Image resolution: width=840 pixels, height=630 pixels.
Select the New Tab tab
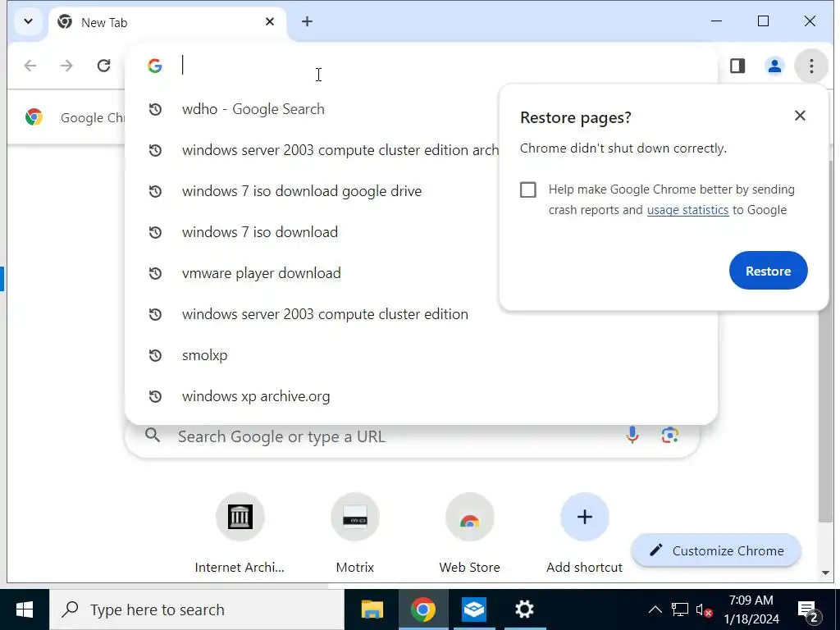166,22
